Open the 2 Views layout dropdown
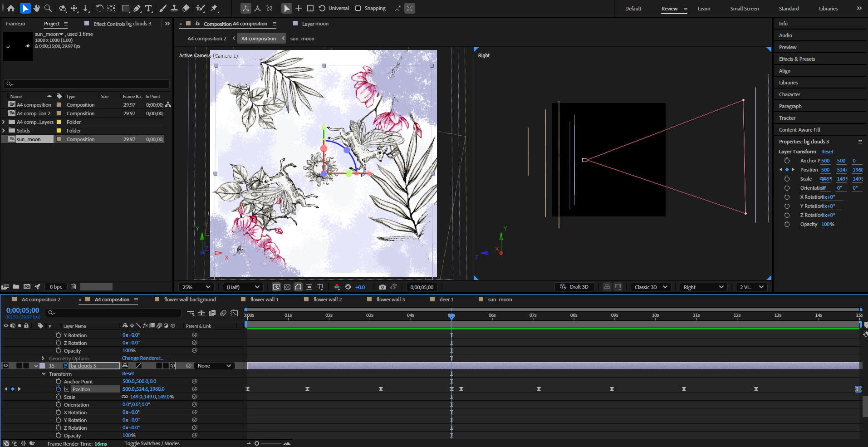The width and height of the screenshot is (868, 447). coord(752,287)
